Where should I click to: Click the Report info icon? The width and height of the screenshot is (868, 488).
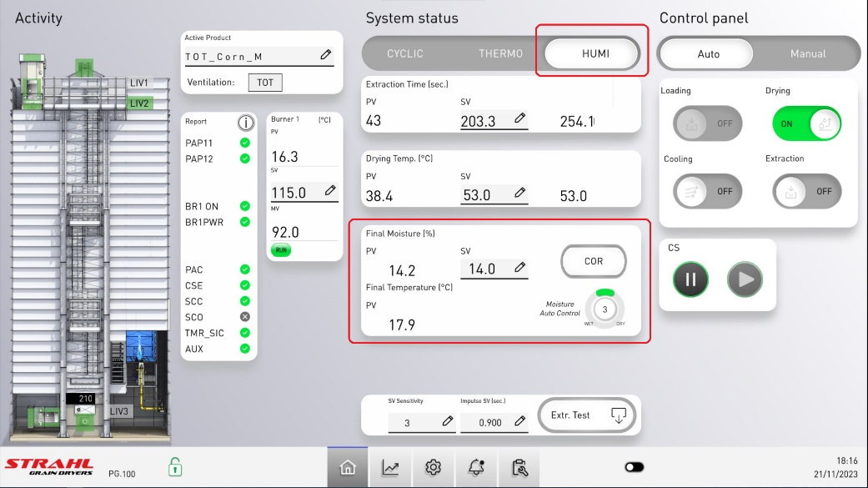(x=245, y=123)
